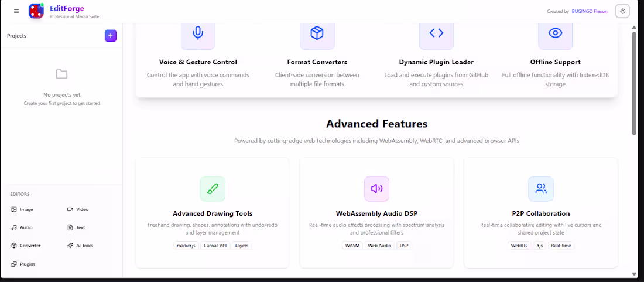Open the Converter tool

click(x=26, y=246)
